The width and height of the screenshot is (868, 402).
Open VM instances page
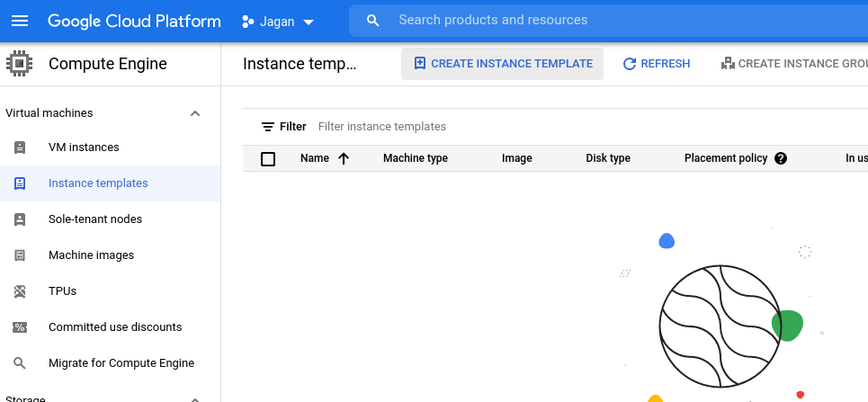pos(84,147)
